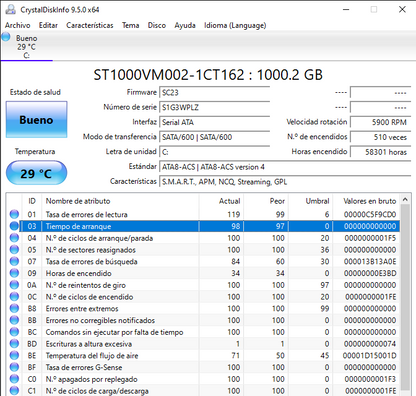
Task: Click raw value 00000000E3BD
Action: (370, 273)
